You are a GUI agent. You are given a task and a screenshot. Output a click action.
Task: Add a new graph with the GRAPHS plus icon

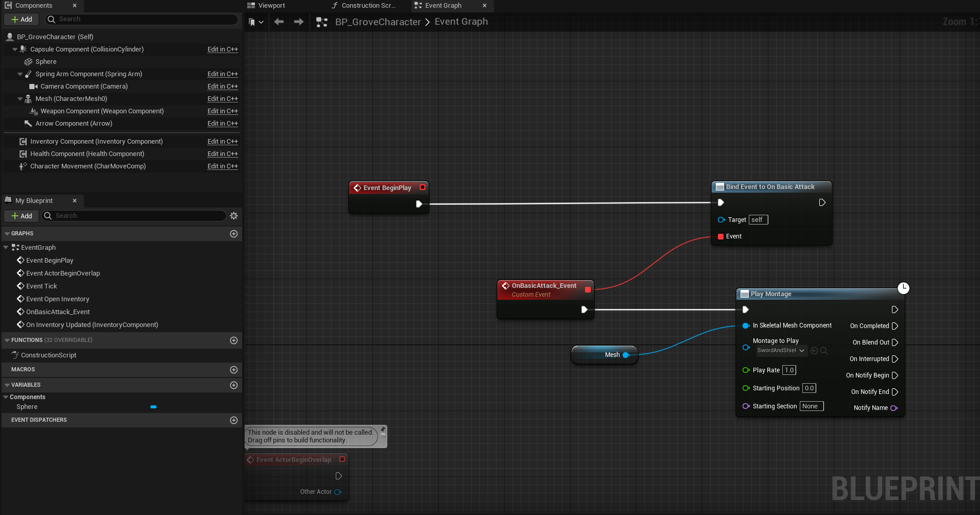[x=234, y=234]
